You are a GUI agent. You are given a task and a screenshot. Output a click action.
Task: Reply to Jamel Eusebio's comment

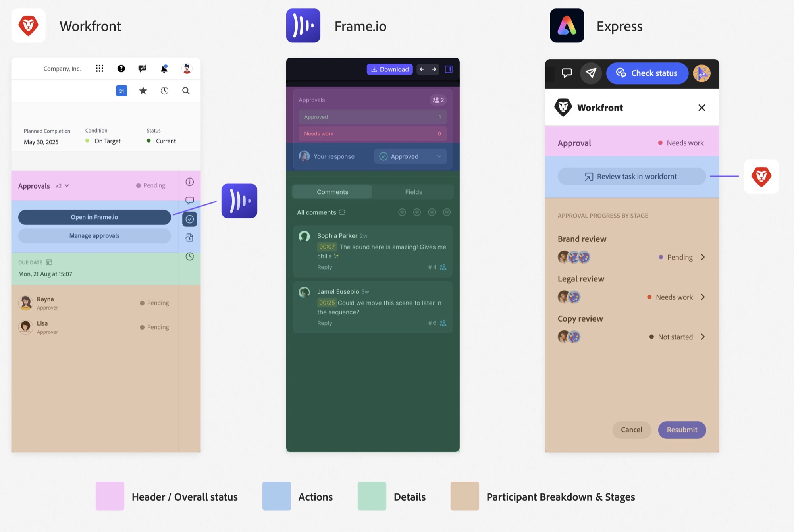(x=324, y=323)
